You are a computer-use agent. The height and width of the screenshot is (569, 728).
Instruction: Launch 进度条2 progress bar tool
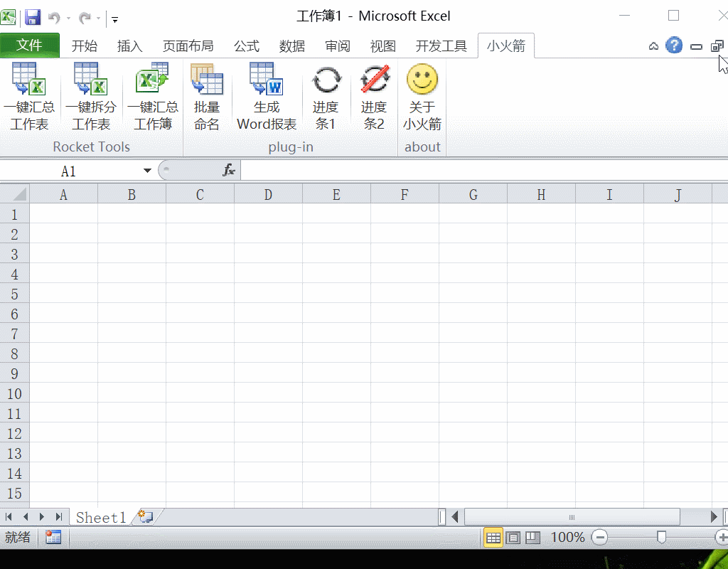[374, 97]
